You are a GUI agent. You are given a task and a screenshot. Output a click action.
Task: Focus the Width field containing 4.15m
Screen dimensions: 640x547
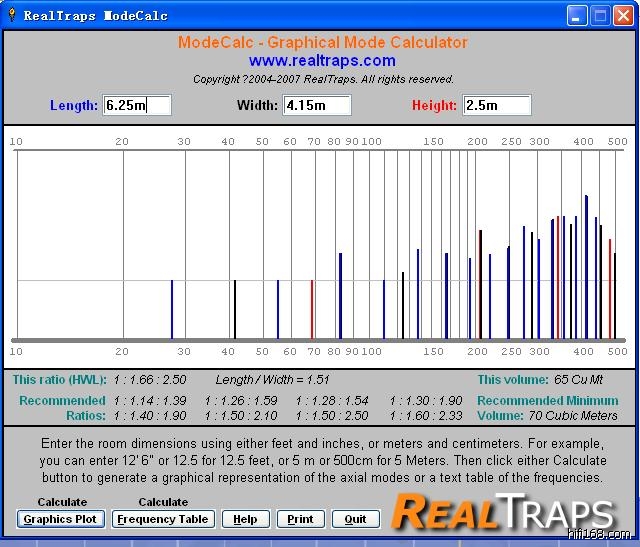pos(317,105)
